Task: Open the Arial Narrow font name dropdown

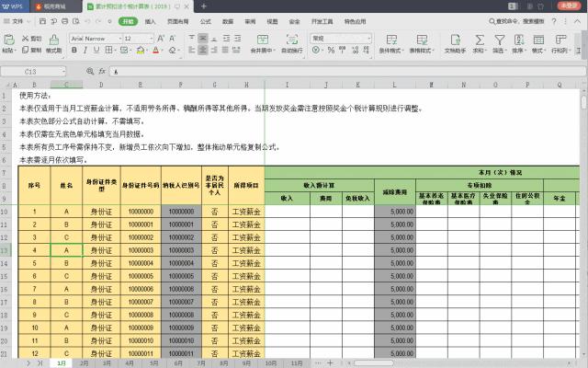Action: click(x=120, y=39)
